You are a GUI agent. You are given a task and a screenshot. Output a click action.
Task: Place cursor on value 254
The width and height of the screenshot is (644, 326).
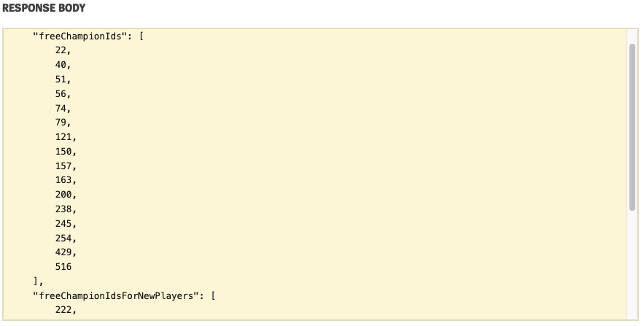click(63, 238)
